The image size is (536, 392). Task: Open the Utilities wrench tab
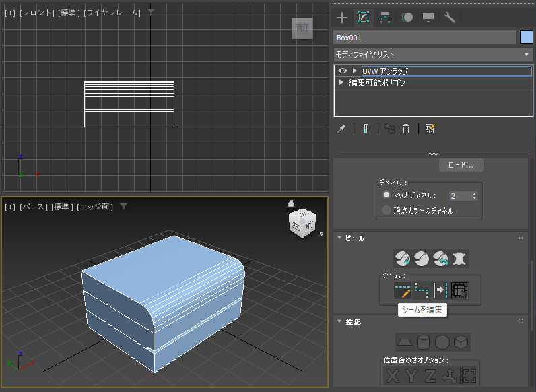tap(450, 18)
